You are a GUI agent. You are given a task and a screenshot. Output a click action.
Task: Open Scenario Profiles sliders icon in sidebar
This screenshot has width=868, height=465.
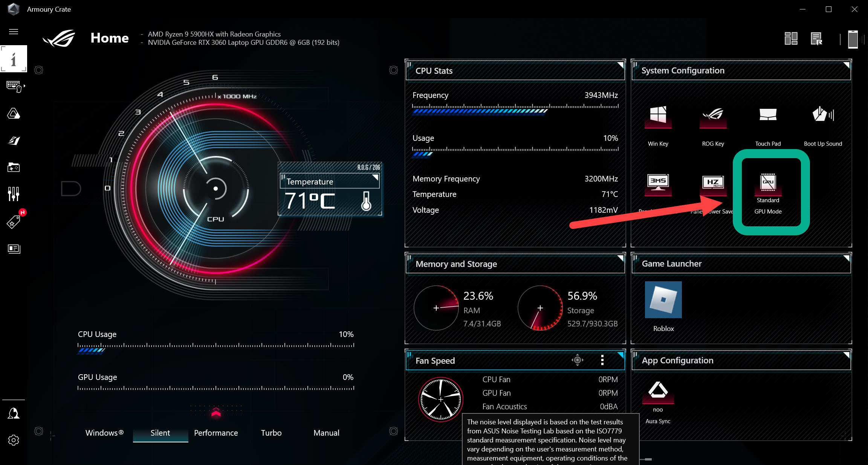[x=14, y=194]
